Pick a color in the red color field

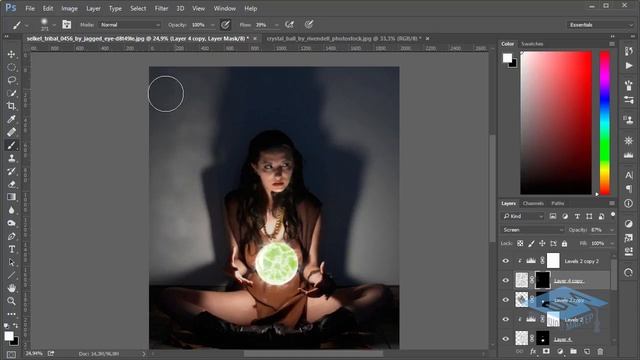pyautogui.click(x=556, y=123)
